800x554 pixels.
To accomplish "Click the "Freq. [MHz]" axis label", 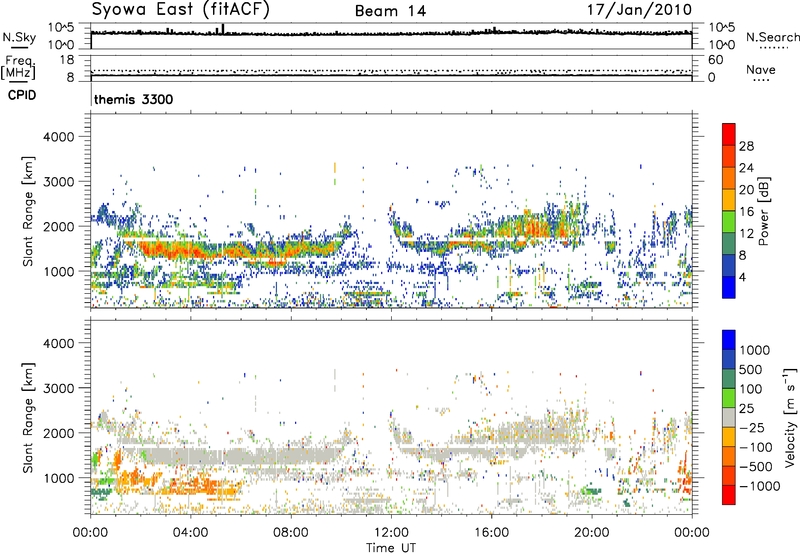I will click(x=18, y=67).
